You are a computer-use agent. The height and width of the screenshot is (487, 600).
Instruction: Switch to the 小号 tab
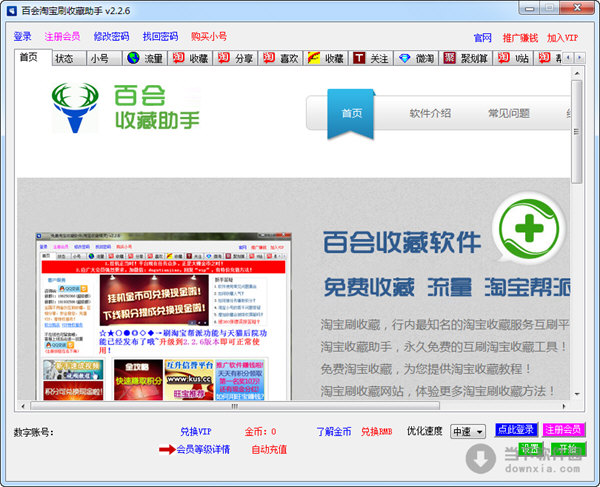pyautogui.click(x=104, y=58)
